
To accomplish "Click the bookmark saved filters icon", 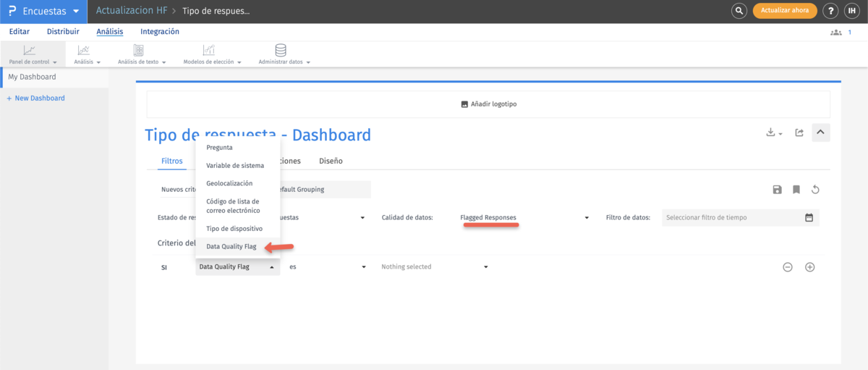I will [796, 190].
